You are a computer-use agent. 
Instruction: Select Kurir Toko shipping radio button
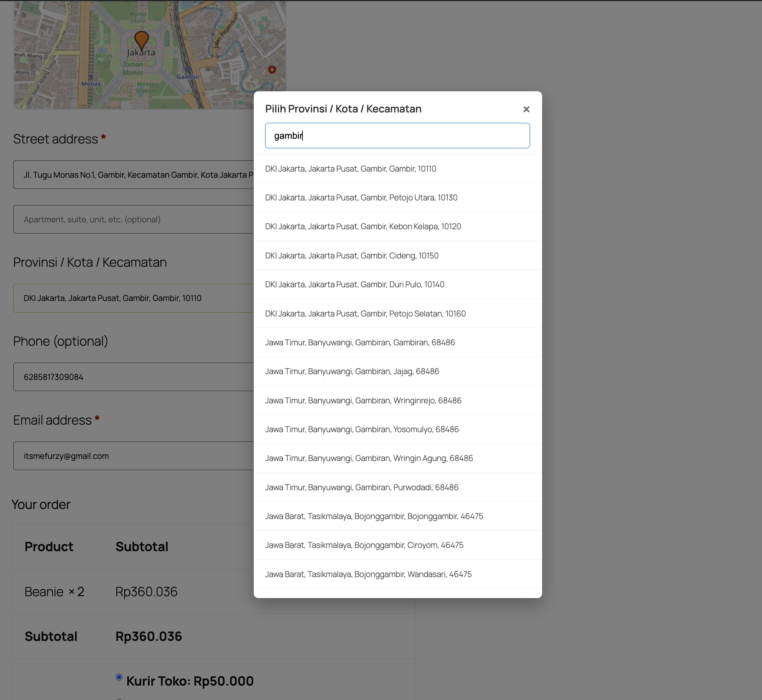click(119, 677)
